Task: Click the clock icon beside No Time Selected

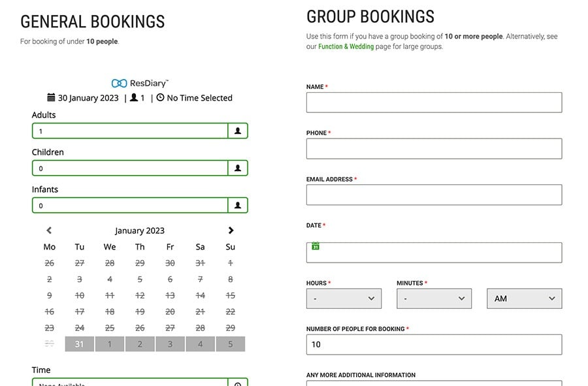Action: pos(160,97)
